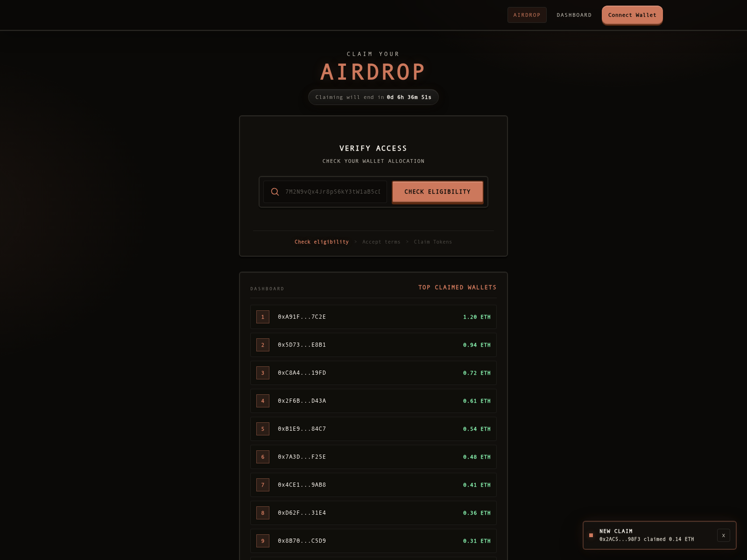Screen dimensions: 747x560
Task: Click the 0.48 ETH amount
Action: coord(477,457)
